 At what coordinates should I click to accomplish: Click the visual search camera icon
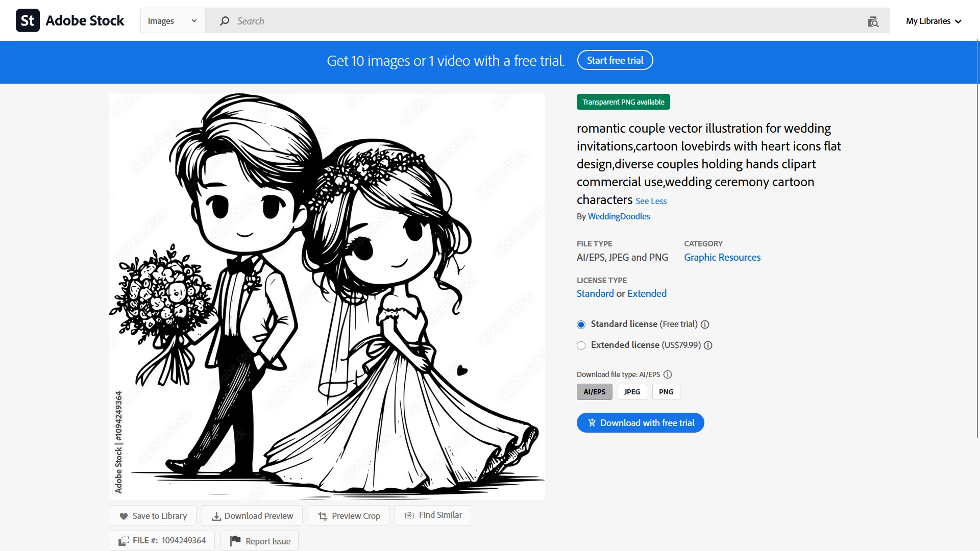pos(873,21)
